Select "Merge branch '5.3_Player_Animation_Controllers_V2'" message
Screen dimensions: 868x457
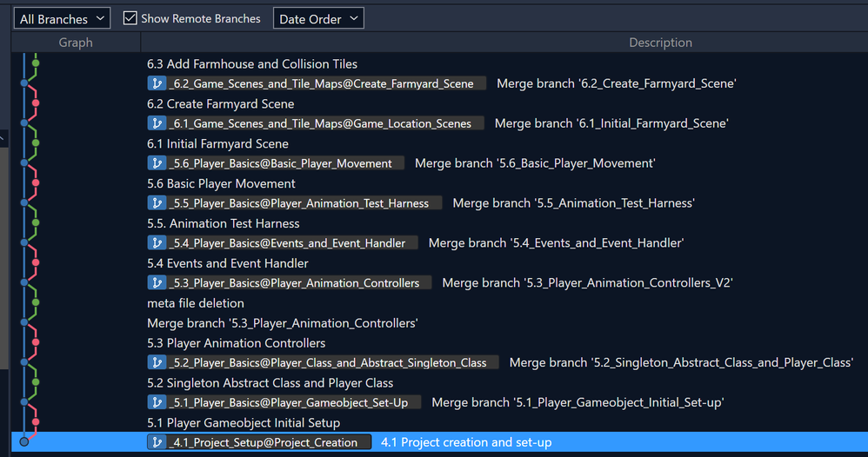(x=587, y=282)
